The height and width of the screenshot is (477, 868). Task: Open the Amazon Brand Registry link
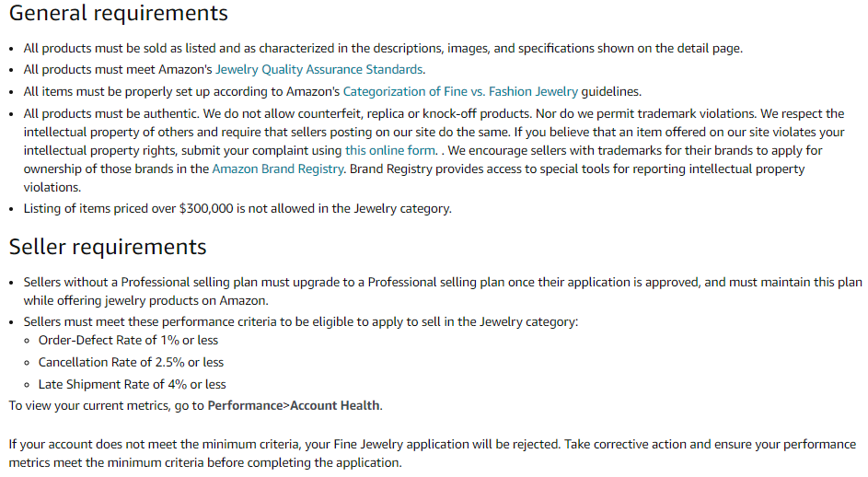pos(277,169)
